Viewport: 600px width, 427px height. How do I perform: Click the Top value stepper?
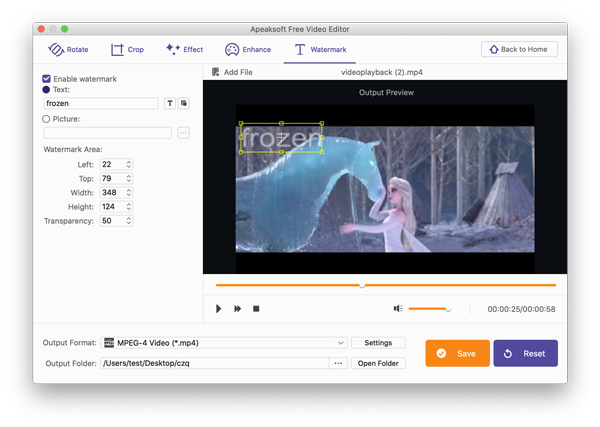click(x=129, y=178)
